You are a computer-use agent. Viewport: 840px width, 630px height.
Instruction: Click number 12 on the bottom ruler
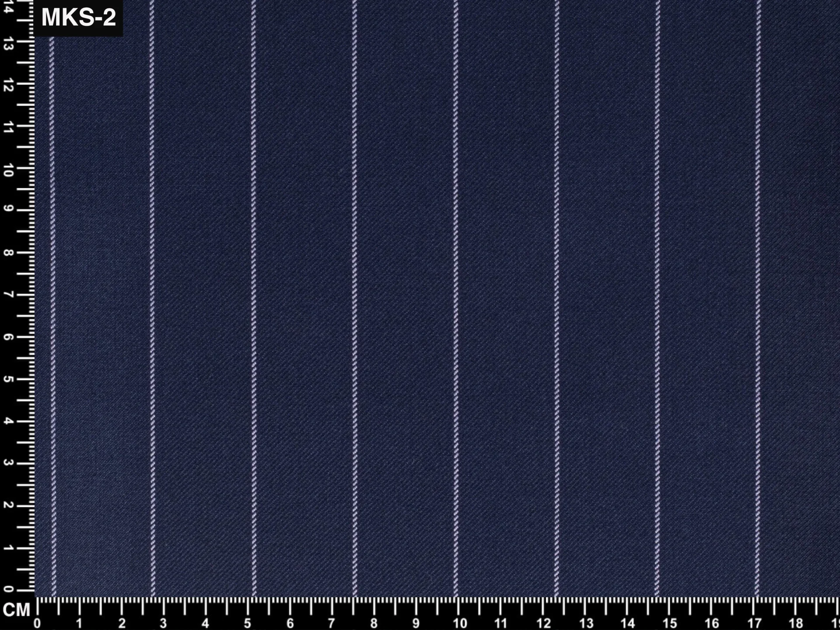pos(544,624)
